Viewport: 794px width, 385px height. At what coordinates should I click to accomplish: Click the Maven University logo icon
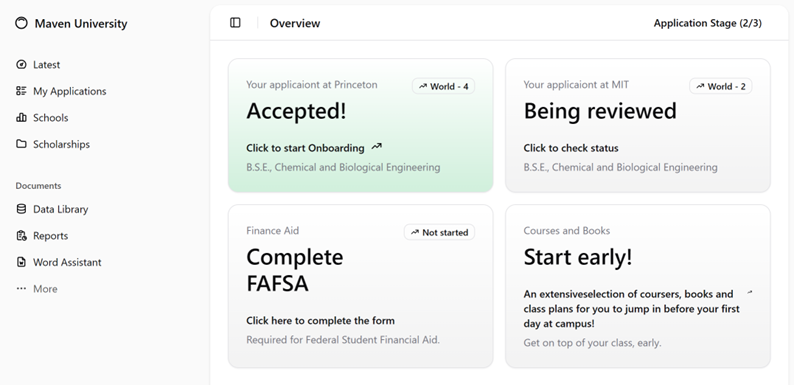tap(21, 23)
